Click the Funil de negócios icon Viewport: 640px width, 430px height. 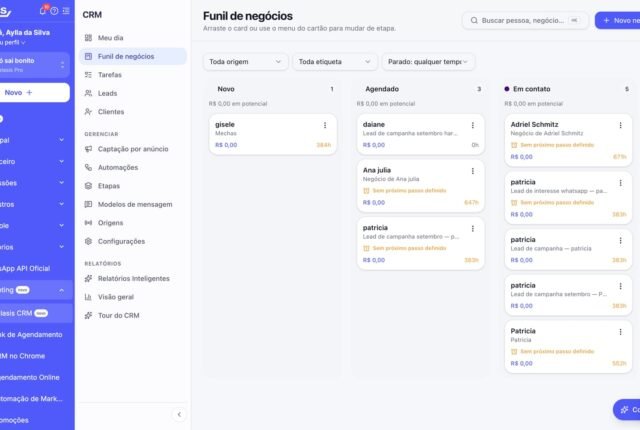88,56
